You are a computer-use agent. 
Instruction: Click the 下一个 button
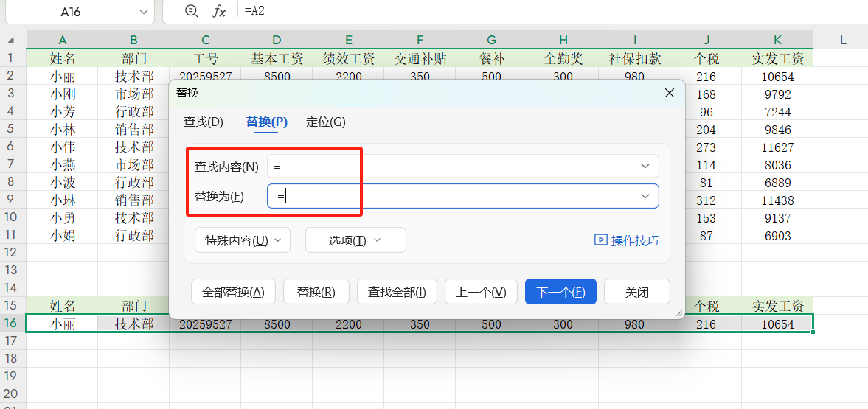pyautogui.click(x=560, y=292)
